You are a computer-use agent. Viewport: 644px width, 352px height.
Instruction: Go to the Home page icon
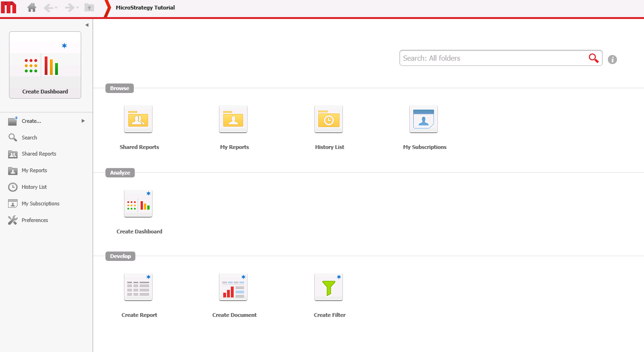[32, 8]
